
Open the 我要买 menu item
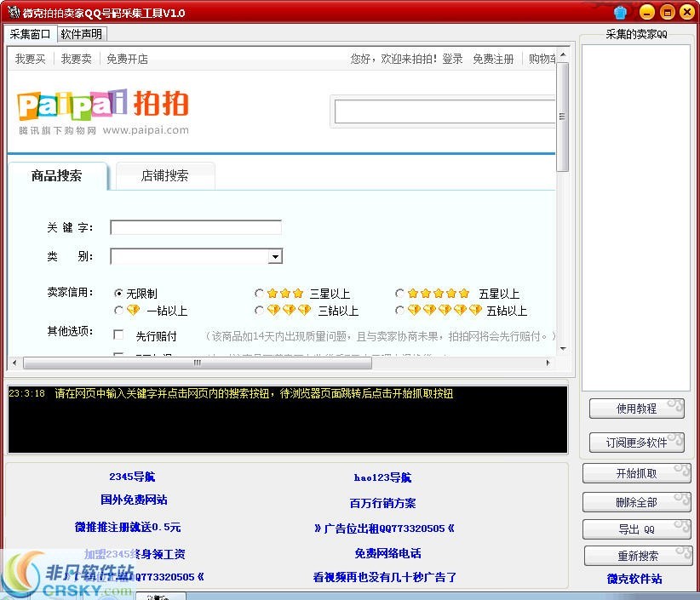point(30,58)
